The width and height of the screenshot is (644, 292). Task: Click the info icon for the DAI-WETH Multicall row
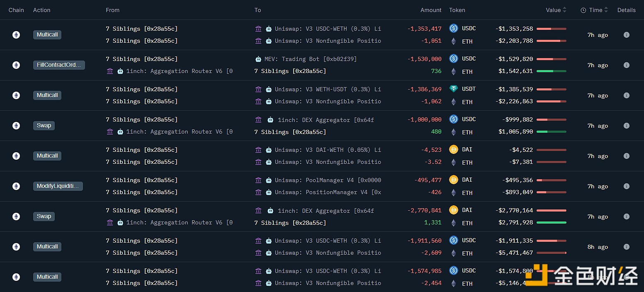(626, 156)
